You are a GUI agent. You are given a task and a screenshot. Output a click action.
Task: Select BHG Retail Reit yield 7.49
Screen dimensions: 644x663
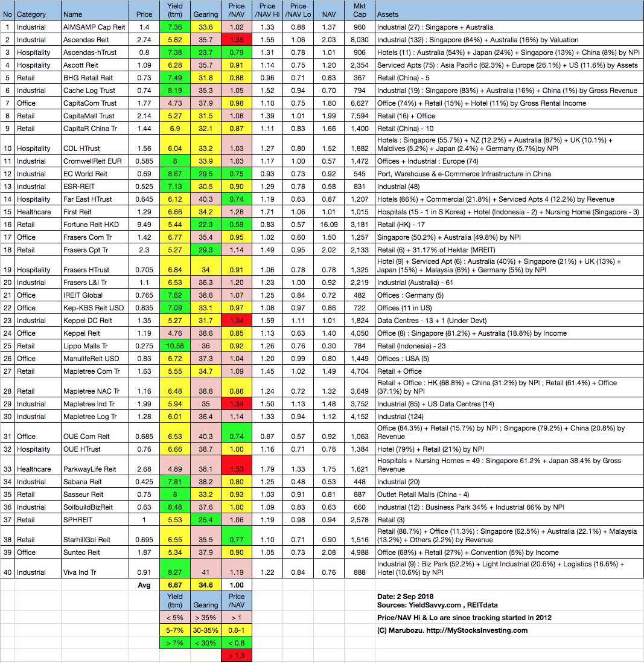(175, 78)
